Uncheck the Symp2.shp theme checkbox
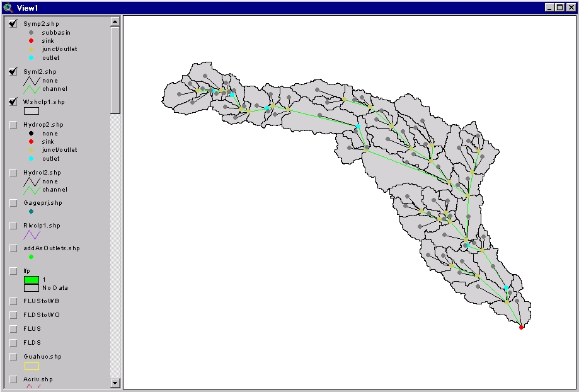Screen dimensions: 579x392 [x=13, y=24]
